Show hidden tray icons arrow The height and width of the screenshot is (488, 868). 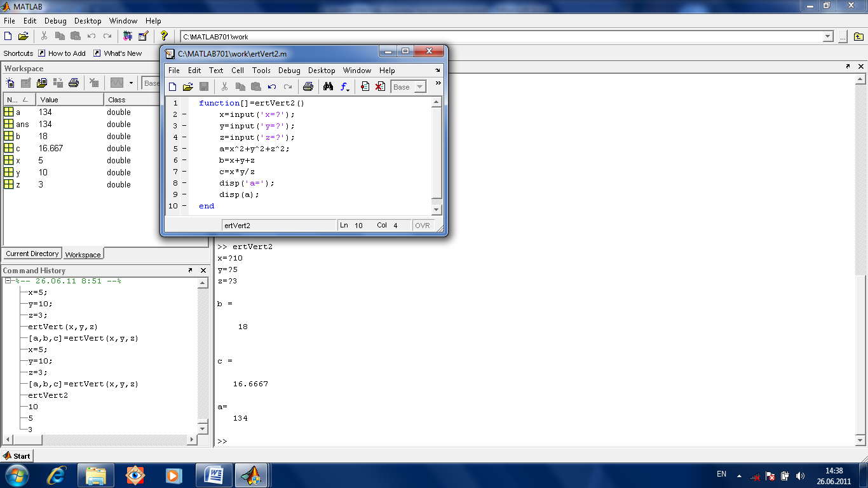pos(739,475)
